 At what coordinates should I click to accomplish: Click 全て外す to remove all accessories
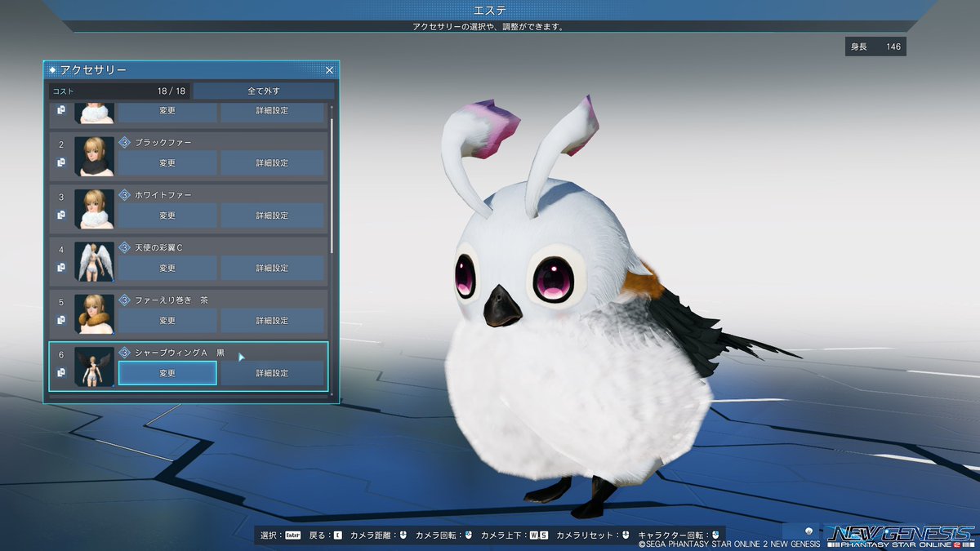264,91
